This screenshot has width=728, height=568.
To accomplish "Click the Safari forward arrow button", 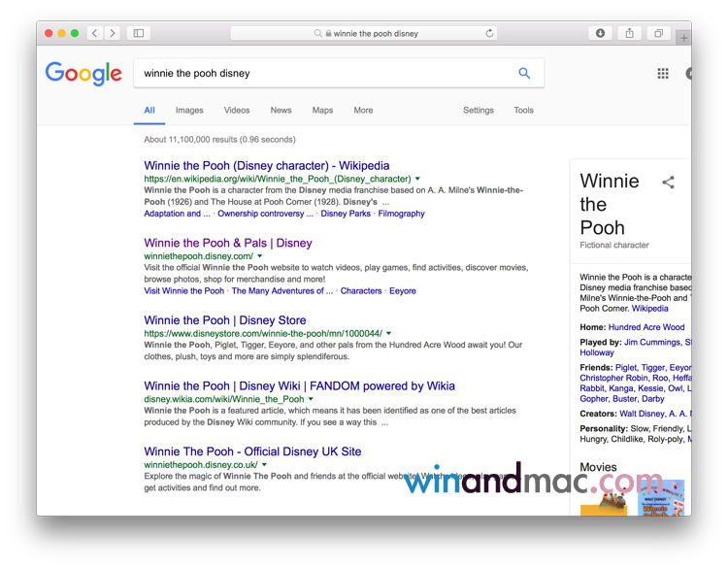I will (x=113, y=33).
